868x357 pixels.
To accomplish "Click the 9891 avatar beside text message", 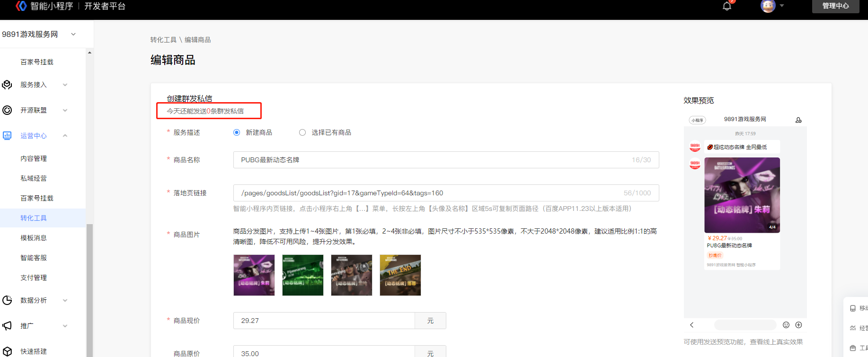I will (x=695, y=147).
